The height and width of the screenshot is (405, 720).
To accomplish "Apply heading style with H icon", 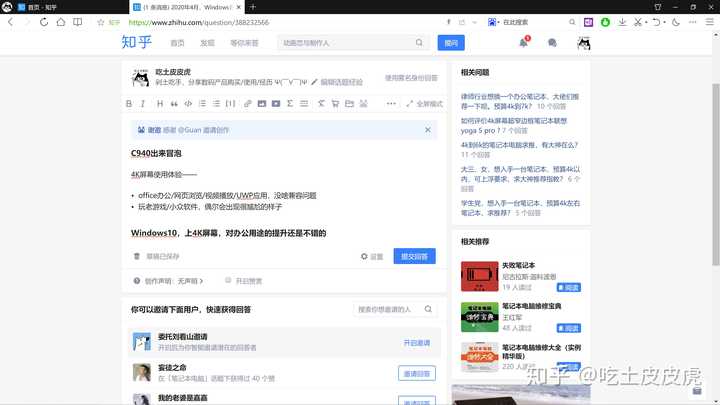I will (160, 104).
